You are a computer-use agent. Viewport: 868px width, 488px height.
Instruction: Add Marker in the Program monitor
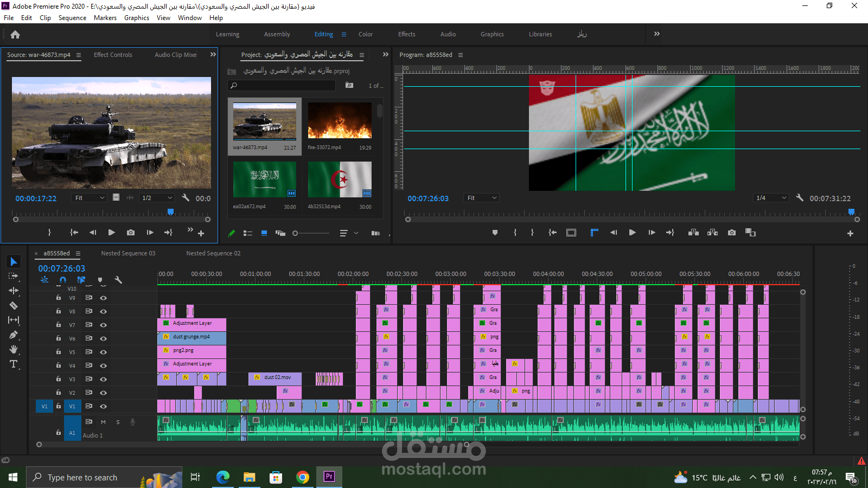click(x=495, y=233)
